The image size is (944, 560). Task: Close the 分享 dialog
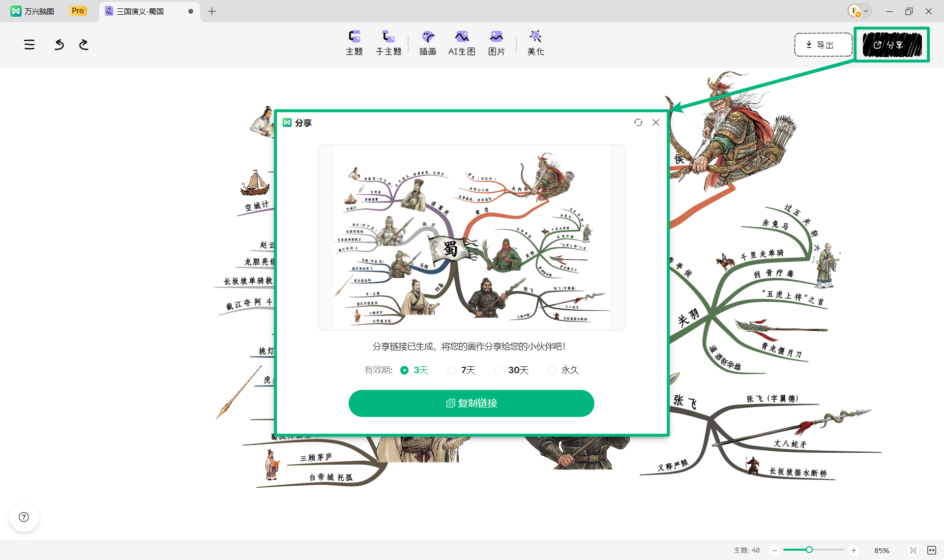(x=656, y=122)
